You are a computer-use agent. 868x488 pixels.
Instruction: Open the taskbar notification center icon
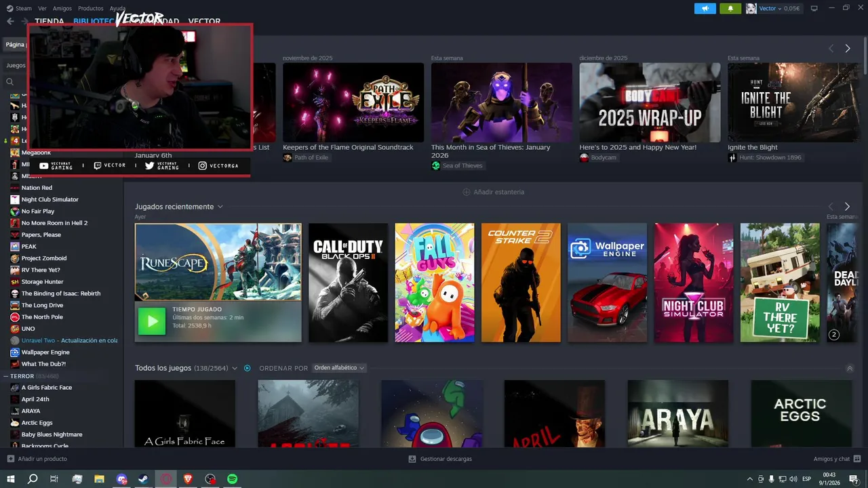[854, 479]
